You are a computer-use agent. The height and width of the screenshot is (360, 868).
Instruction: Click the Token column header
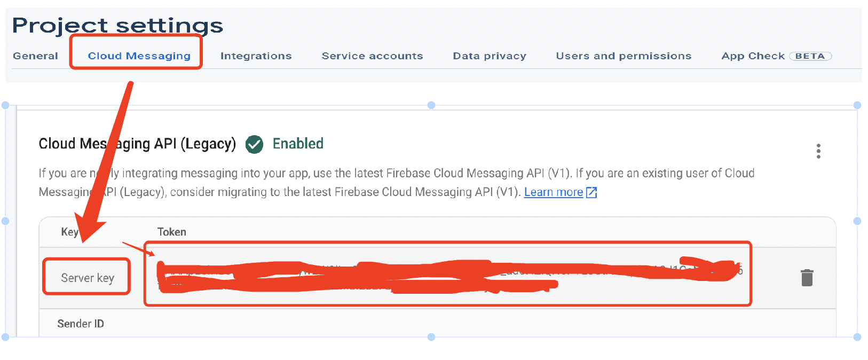(x=172, y=232)
